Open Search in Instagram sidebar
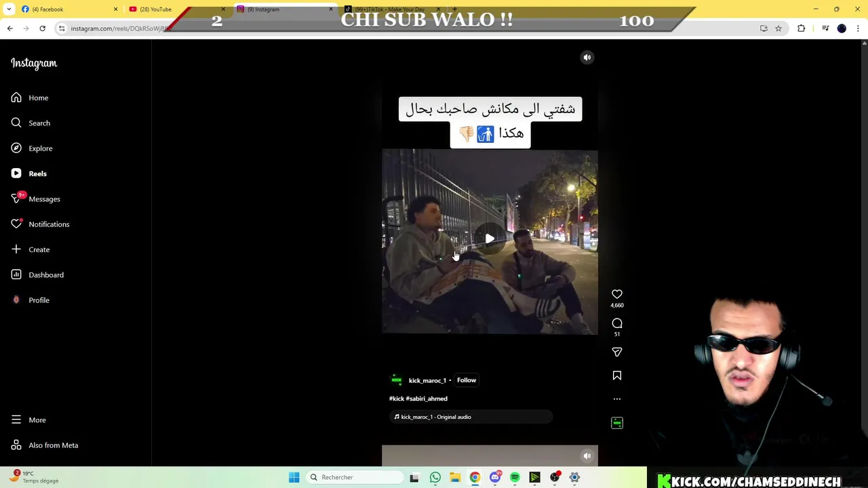This screenshot has width=868, height=488. click(31, 123)
